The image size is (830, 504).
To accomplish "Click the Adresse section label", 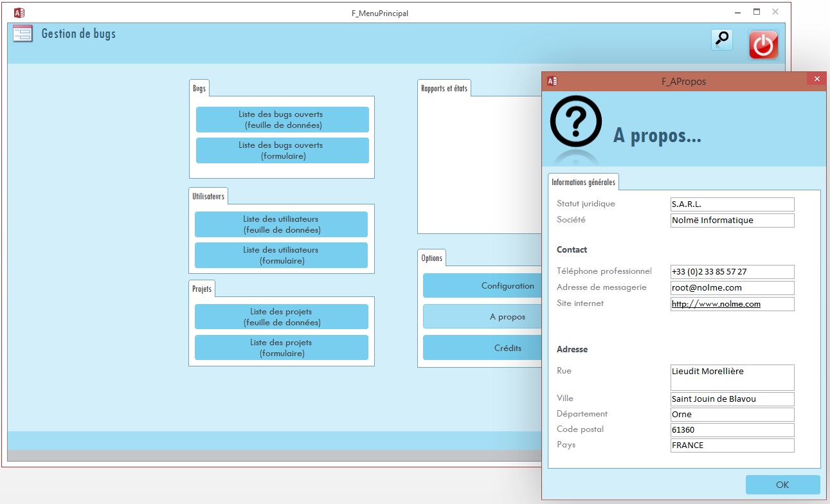I will click(572, 349).
